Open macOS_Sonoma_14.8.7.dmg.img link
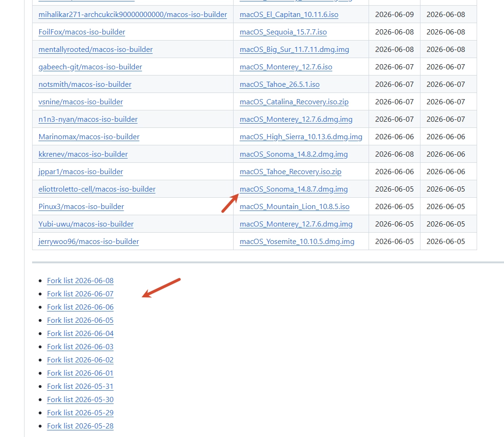 pos(294,189)
